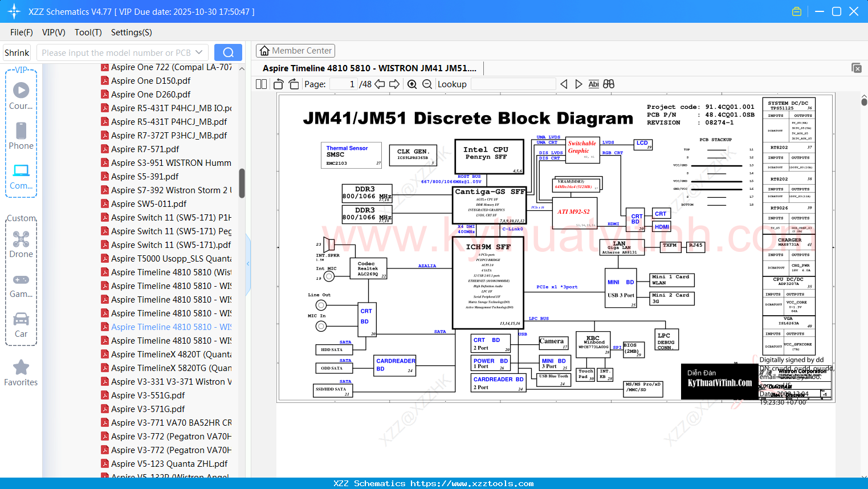Screen dimensions: 868x489
Task: Open Aspire R5-431T P4HCJ_MB.pdf
Action: point(169,122)
